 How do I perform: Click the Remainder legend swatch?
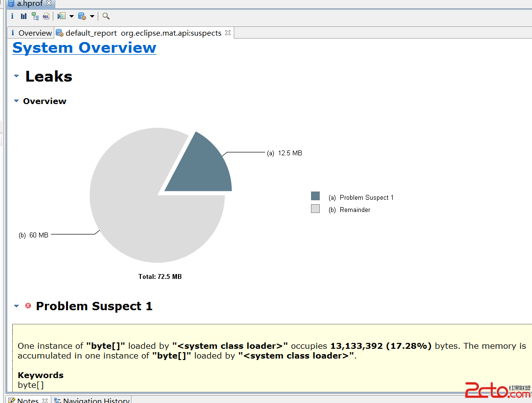(315, 209)
